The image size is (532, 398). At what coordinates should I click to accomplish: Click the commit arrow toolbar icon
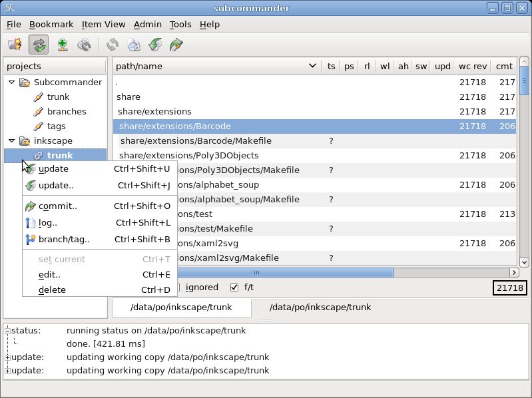[x=176, y=45]
